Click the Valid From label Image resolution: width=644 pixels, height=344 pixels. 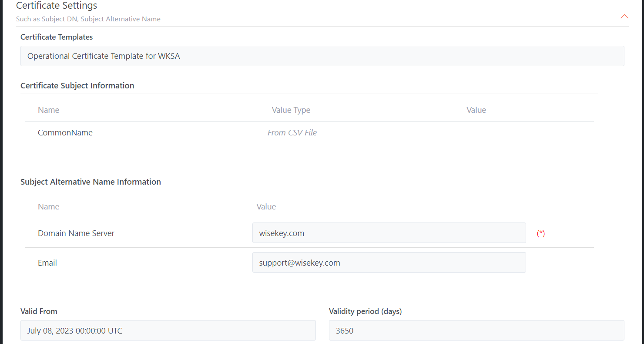tap(39, 311)
